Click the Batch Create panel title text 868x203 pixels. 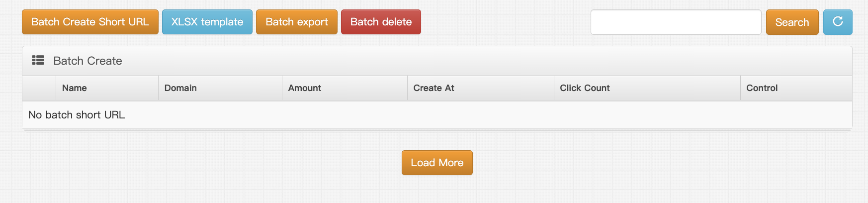pos(87,61)
